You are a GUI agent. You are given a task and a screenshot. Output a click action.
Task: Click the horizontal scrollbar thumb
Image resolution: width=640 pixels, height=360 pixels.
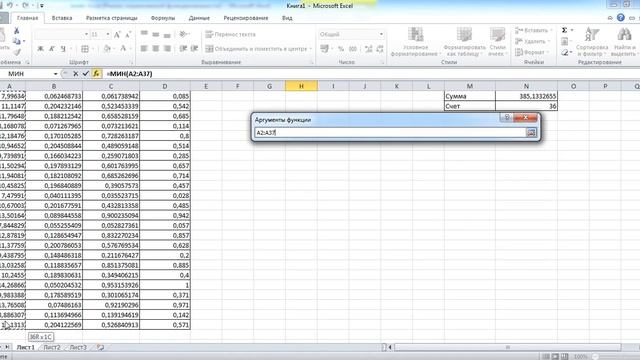[x=508, y=347]
